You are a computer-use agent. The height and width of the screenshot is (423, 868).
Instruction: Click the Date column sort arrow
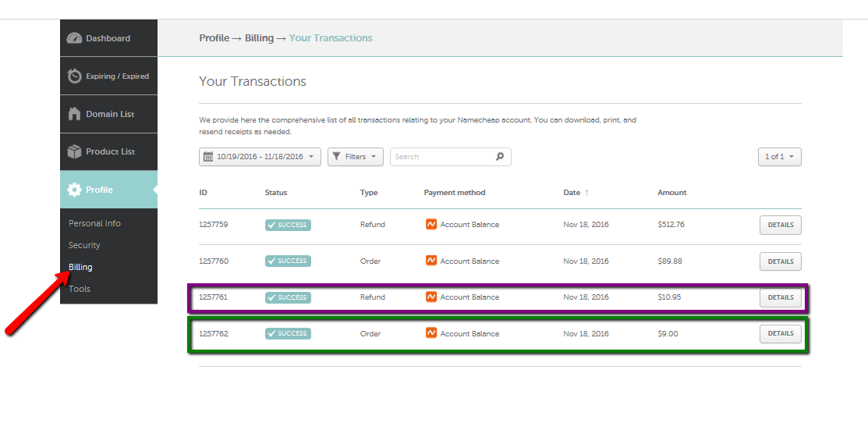pos(586,193)
